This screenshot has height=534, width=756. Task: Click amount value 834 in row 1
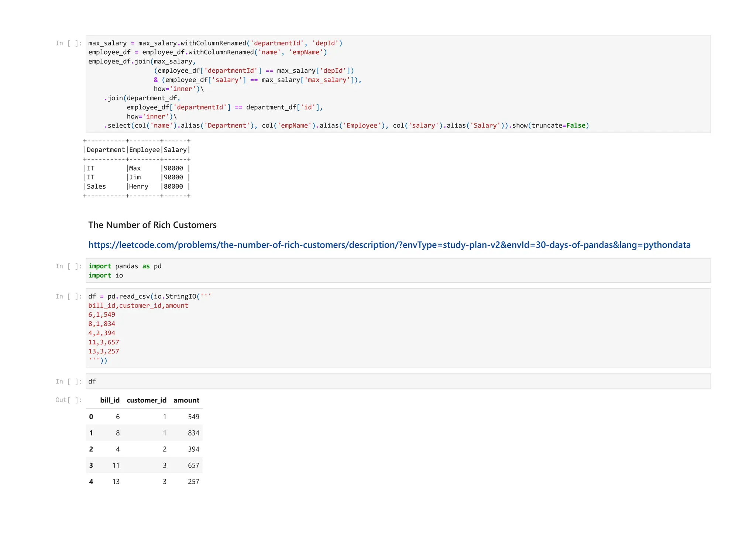coord(193,433)
